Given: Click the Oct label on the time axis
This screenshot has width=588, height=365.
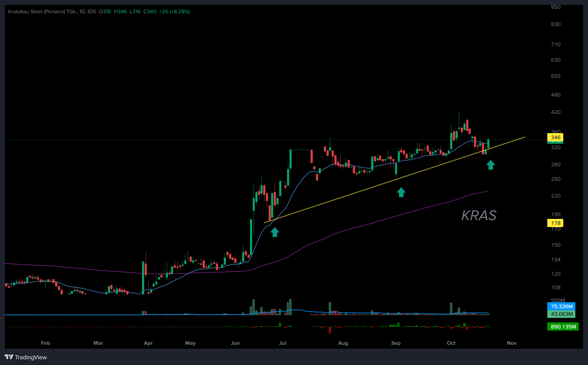Looking at the screenshot, I should 451,343.
